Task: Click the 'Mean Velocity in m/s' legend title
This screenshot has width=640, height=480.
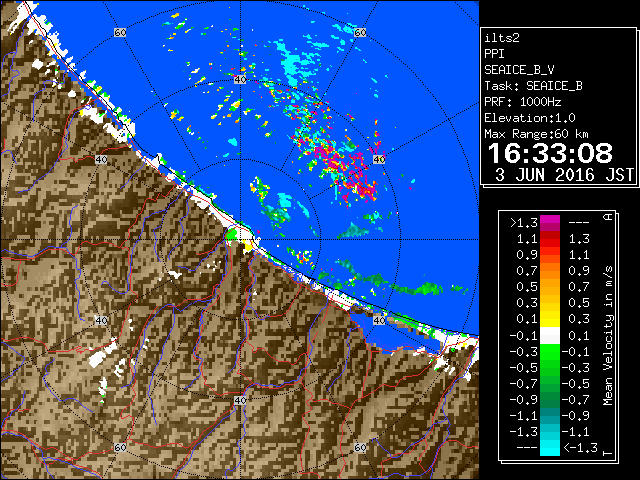Action: click(608, 336)
